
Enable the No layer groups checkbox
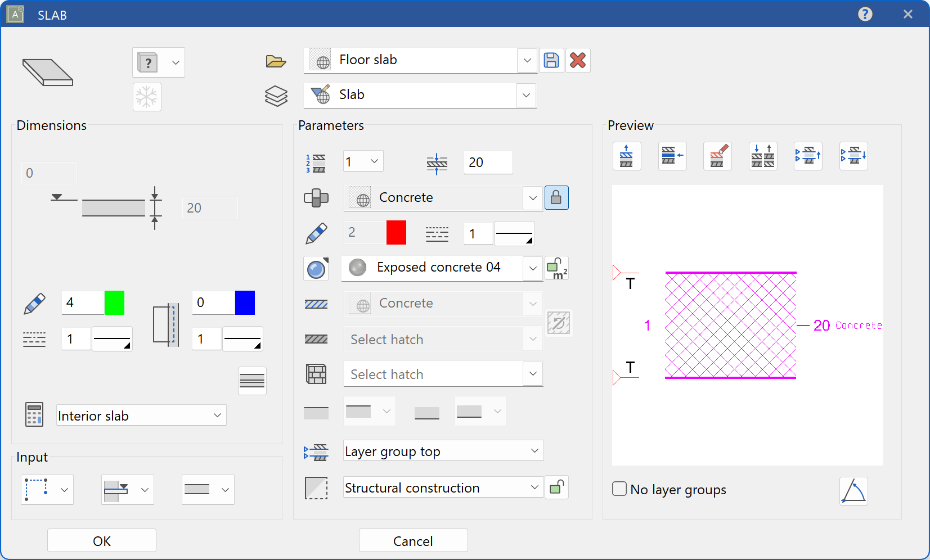pyautogui.click(x=619, y=489)
